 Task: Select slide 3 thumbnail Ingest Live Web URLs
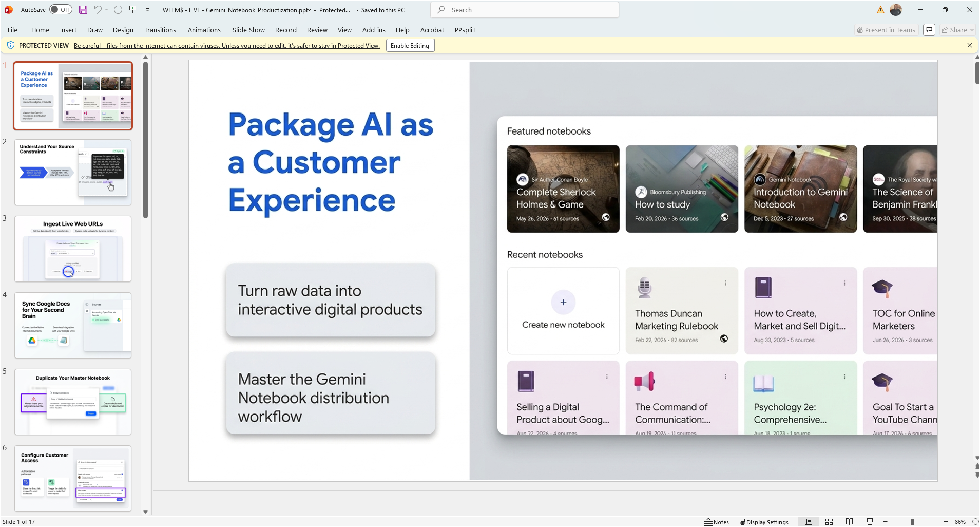[73, 249]
